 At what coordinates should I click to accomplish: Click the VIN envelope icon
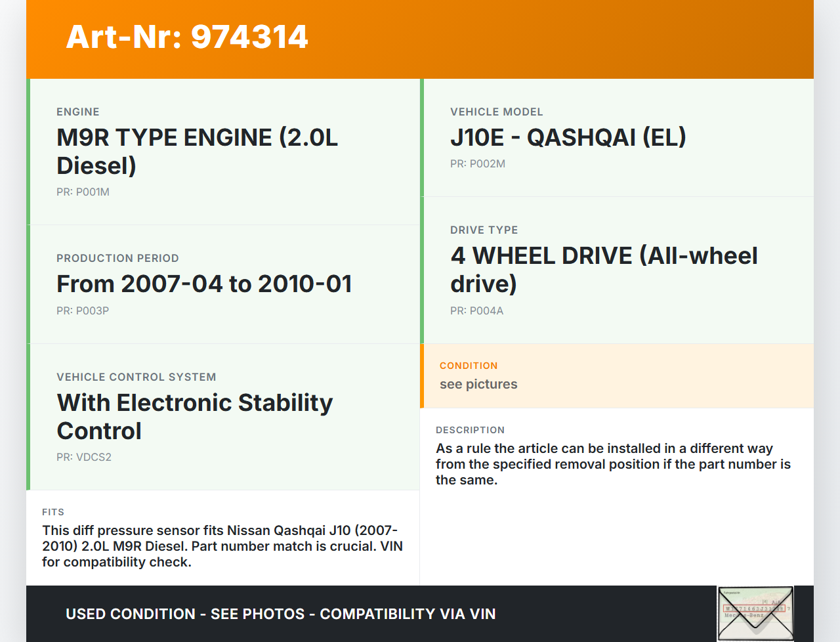coord(755,613)
